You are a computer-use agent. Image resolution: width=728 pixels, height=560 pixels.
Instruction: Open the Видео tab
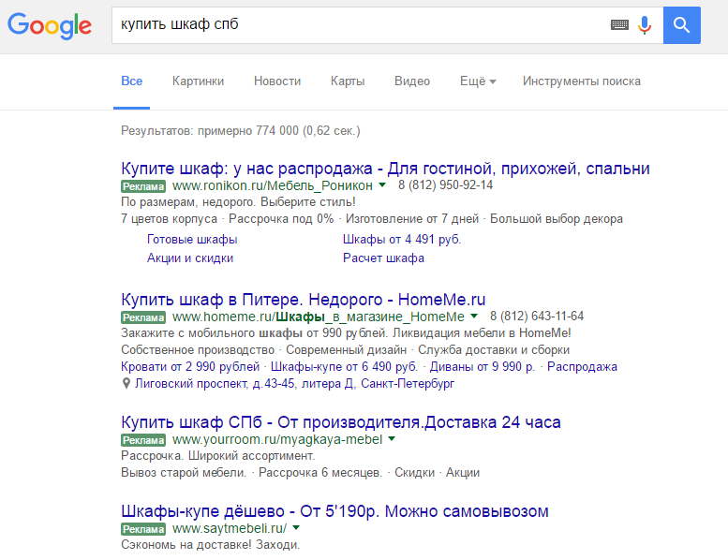412,81
